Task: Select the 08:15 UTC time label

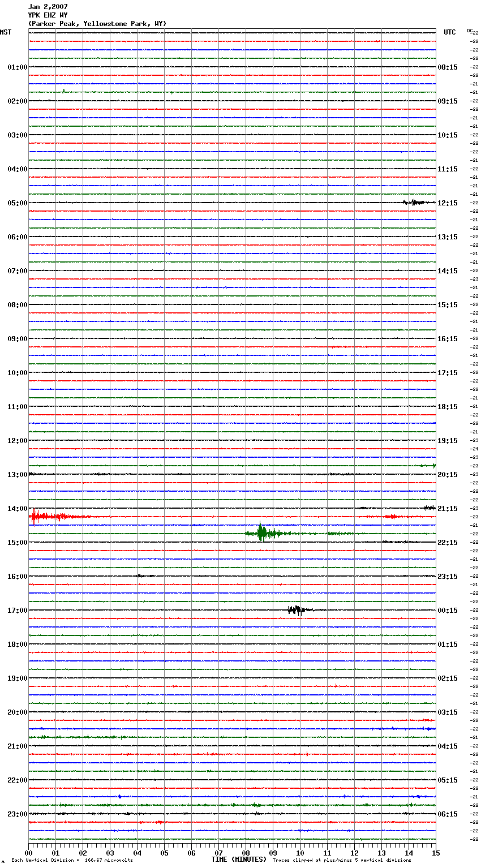Action: (448, 67)
